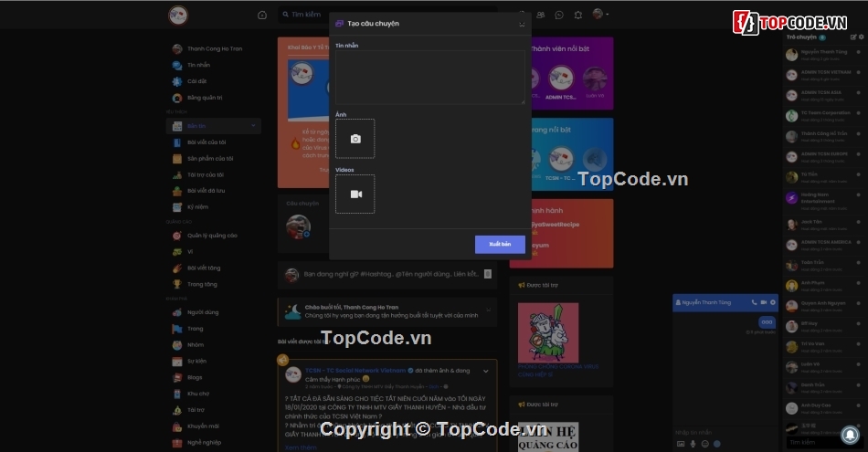Screen dimensions: 868x452
Task: Click the site logo in top left
Action: (178, 15)
